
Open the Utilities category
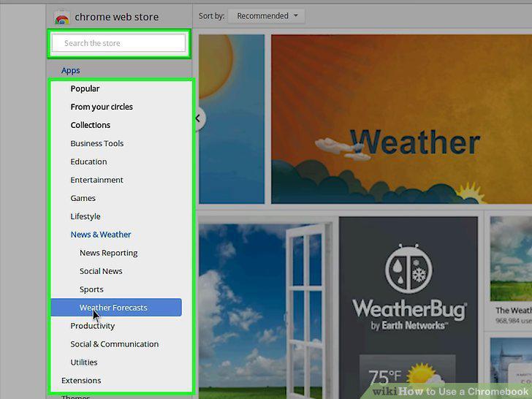(x=84, y=362)
